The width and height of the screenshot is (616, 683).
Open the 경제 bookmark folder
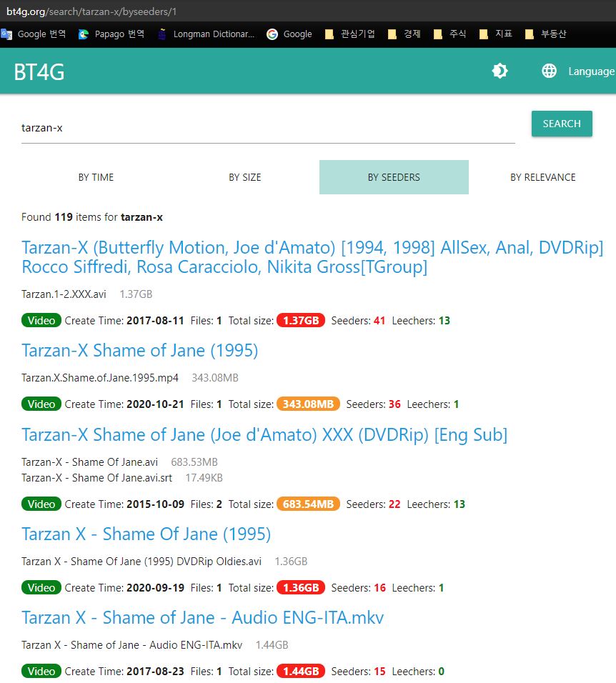(x=404, y=34)
